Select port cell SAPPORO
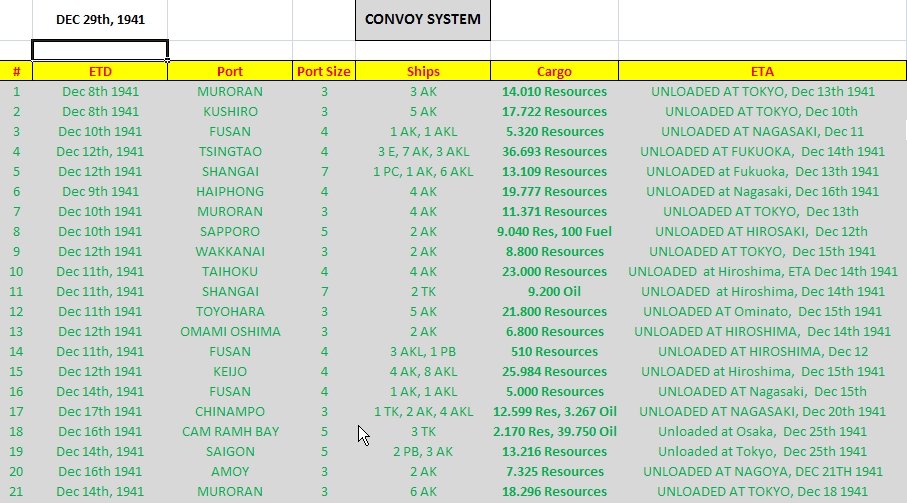907x503 pixels. tap(230, 231)
